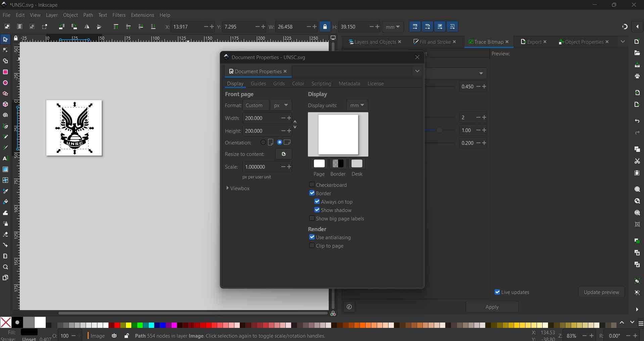Click the Page color swatch
Image resolution: width=644 pixels, height=341 pixels.
click(x=319, y=164)
